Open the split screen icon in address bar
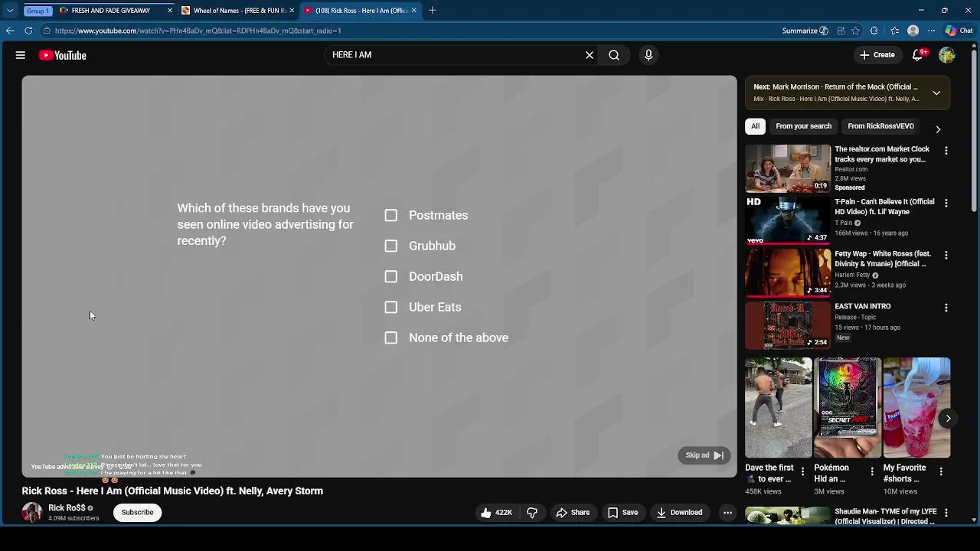This screenshot has height=551, width=980. [841, 31]
